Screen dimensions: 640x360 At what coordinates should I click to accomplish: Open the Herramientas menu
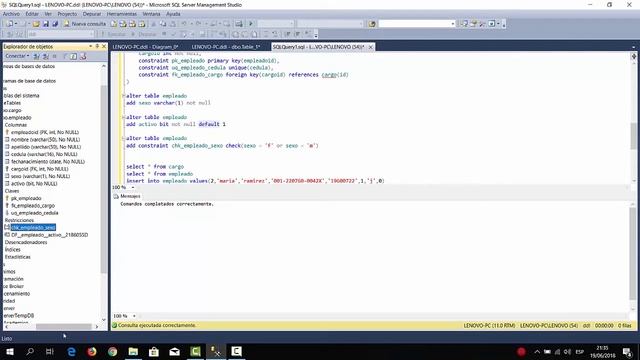coord(122,14)
